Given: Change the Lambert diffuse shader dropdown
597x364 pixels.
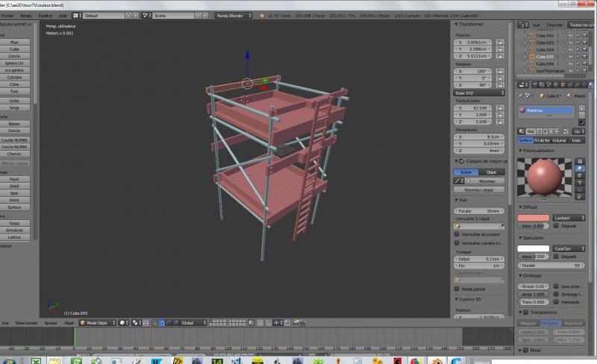Looking at the screenshot, I should pos(569,218).
